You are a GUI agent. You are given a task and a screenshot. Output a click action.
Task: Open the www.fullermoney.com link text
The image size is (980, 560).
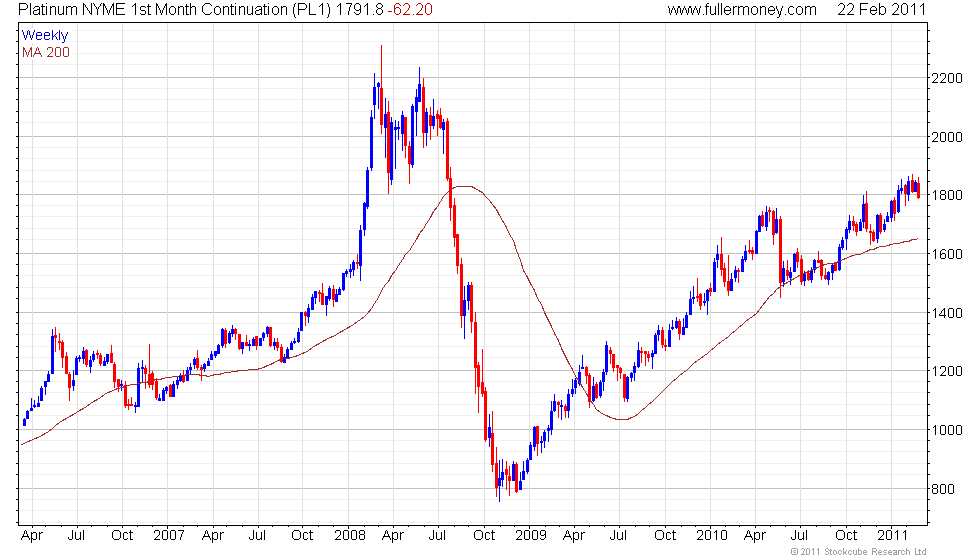tap(742, 9)
